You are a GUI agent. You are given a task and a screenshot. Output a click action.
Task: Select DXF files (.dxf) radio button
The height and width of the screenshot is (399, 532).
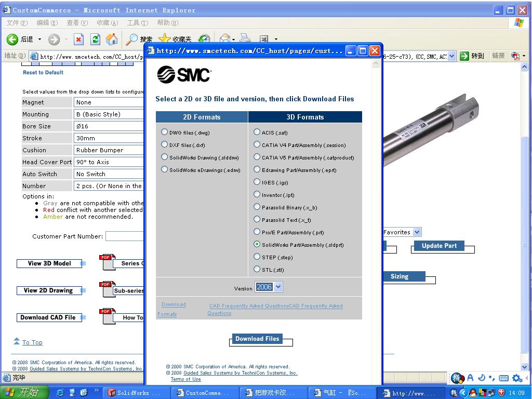164,144
